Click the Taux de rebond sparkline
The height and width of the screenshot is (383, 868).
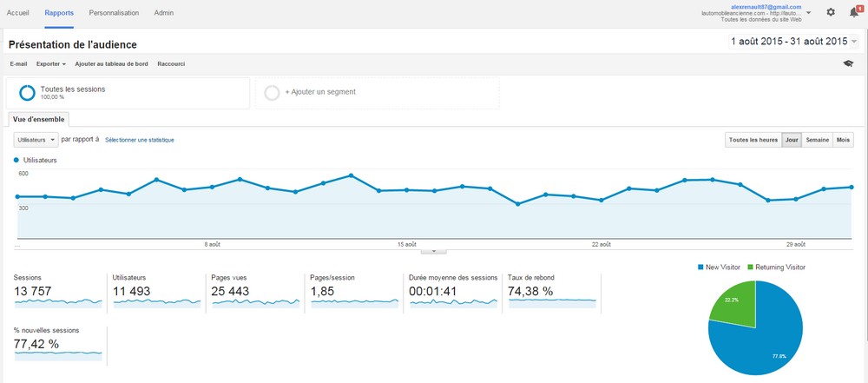552,301
